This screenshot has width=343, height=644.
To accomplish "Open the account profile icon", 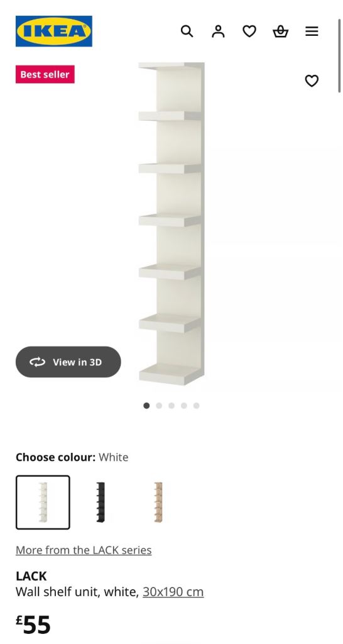I will point(218,31).
